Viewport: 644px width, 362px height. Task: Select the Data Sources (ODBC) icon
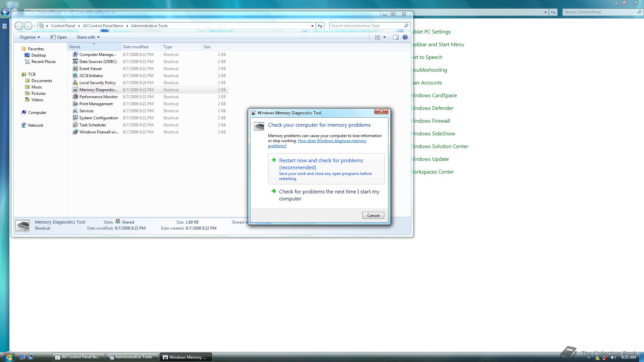[x=75, y=61]
